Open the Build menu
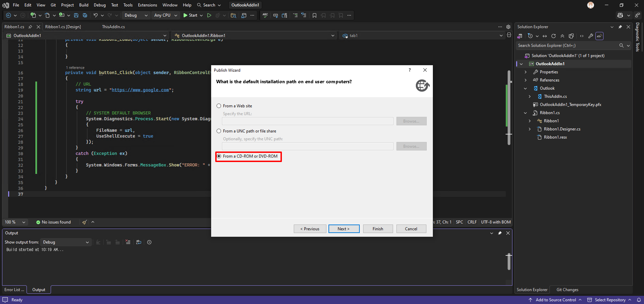 click(x=84, y=5)
